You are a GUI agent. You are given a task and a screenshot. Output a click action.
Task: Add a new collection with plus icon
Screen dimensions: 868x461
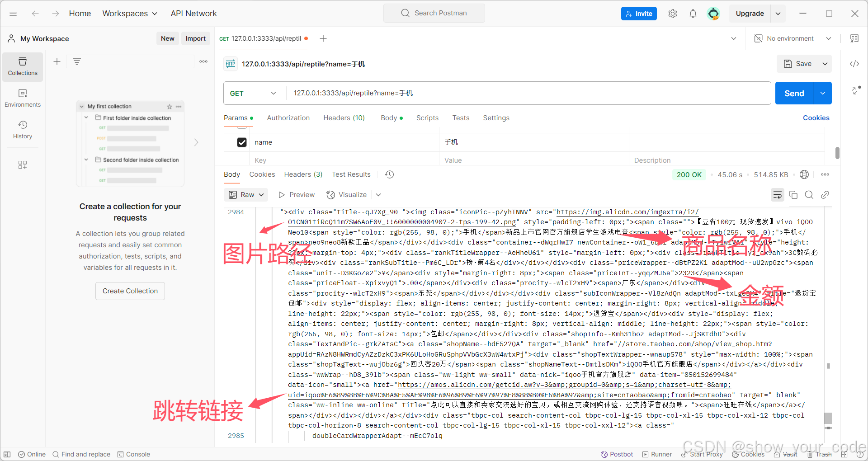pyautogui.click(x=57, y=61)
